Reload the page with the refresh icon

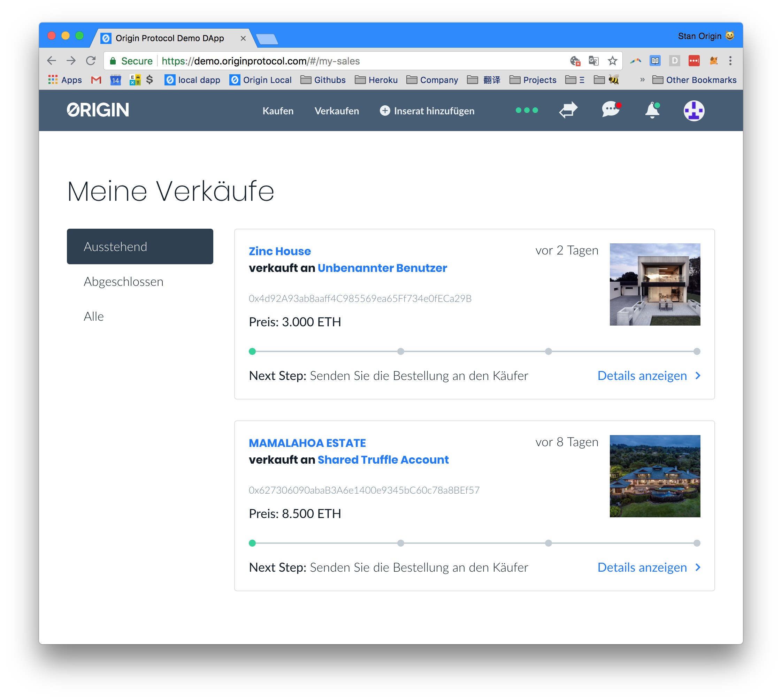91,61
